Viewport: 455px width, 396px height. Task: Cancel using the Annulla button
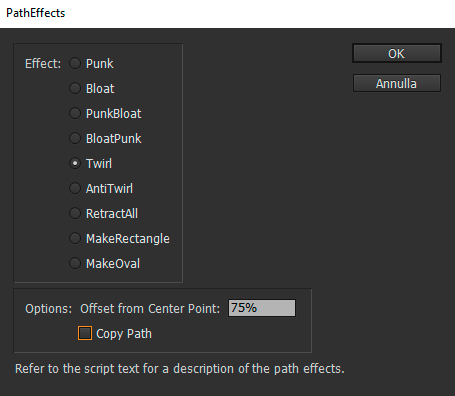point(397,83)
